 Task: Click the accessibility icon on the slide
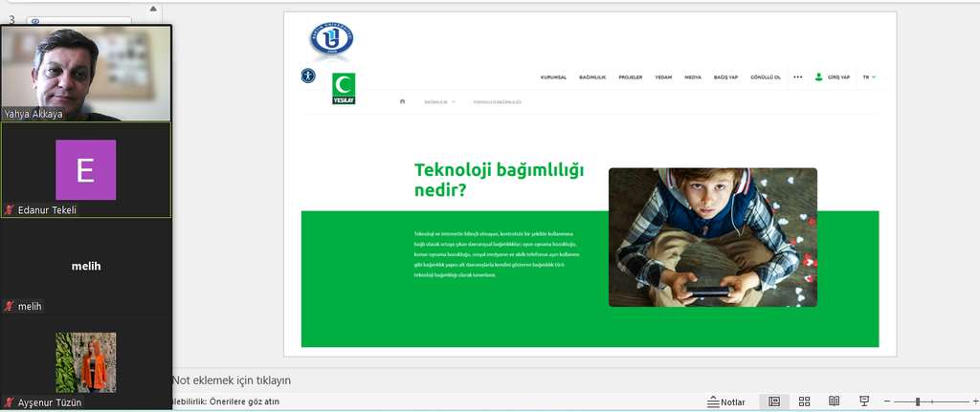coord(307,76)
